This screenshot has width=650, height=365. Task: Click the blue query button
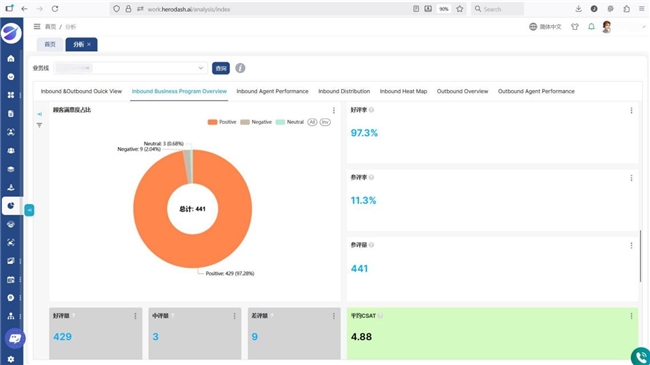coord(221,68)
